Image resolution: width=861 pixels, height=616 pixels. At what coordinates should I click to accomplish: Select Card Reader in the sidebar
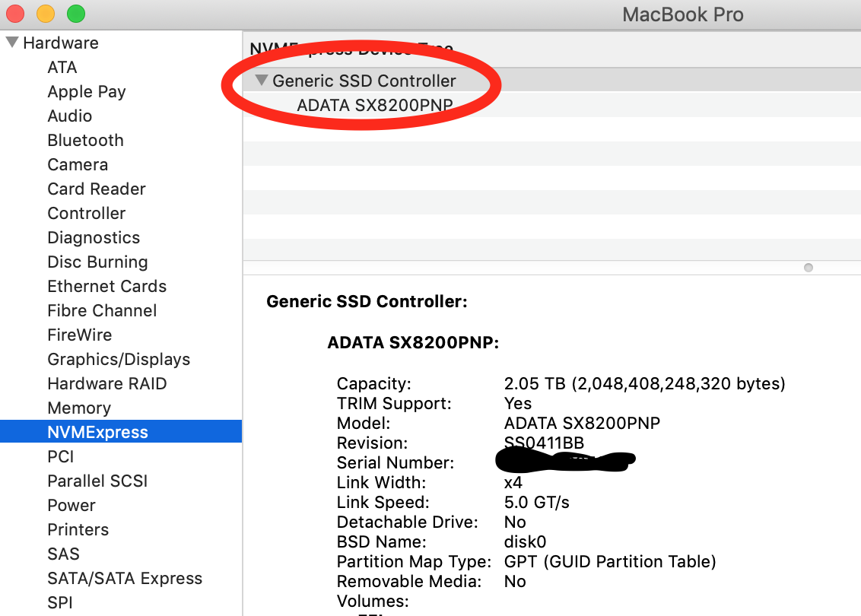(97, 189)
